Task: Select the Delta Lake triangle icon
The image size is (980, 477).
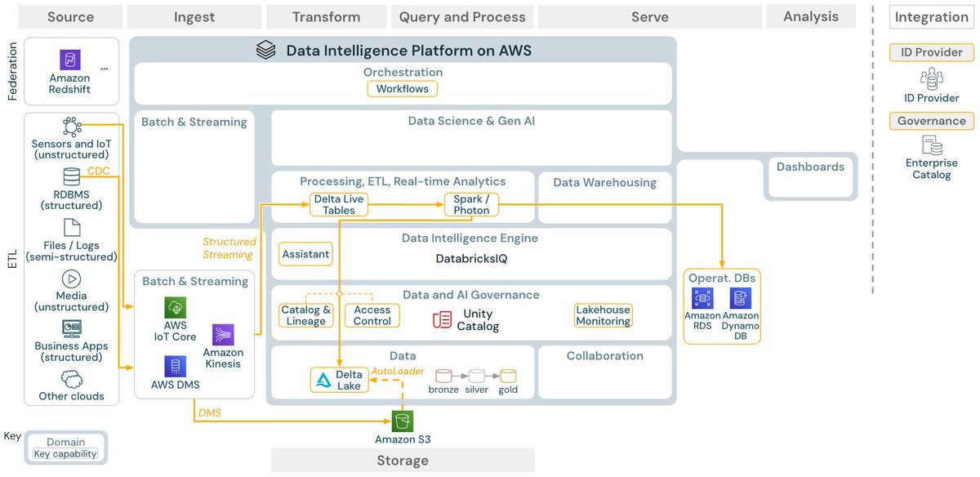Action: (323, 380)
